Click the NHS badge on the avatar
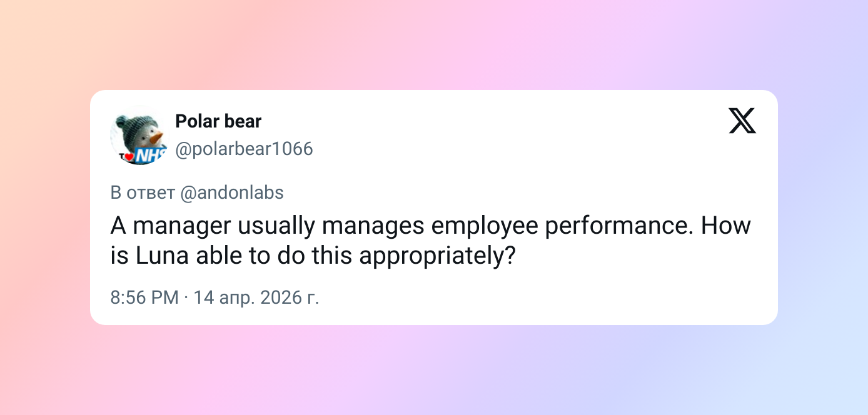The width and height of the screenshot is (868, 415). pos(149,155)
